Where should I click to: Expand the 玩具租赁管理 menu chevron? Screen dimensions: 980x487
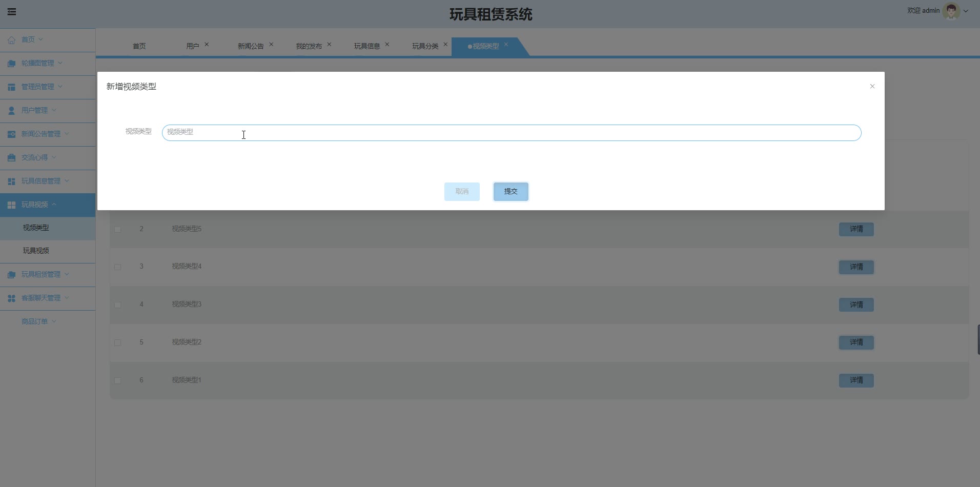point(67,274)
